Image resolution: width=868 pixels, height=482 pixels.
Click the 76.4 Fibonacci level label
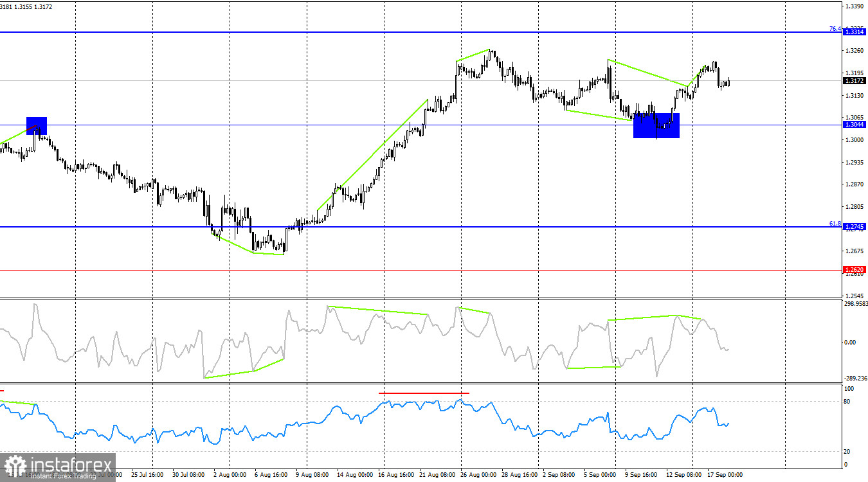tap(835, 28)
